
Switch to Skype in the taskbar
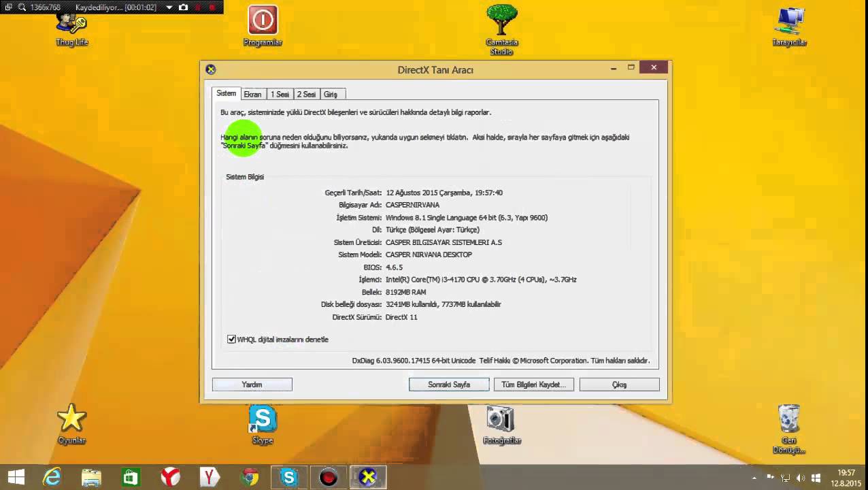pyautogui.click(x=289, y=477)
